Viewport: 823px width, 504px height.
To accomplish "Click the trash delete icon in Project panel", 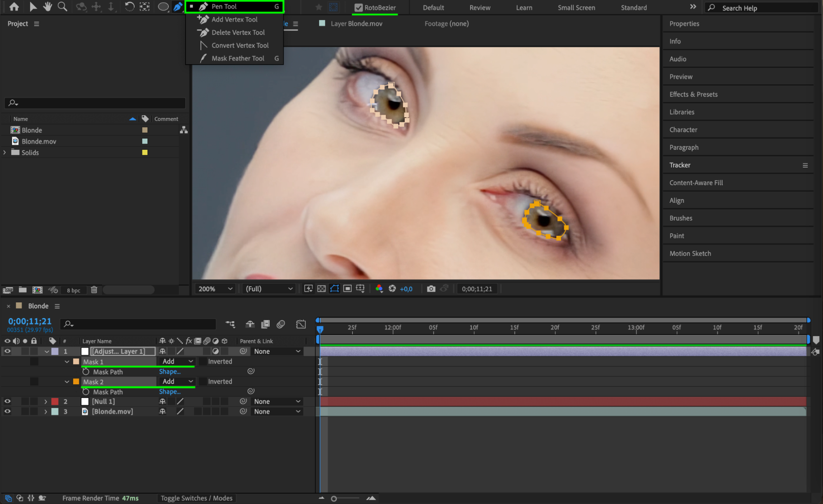I will 94,290.
